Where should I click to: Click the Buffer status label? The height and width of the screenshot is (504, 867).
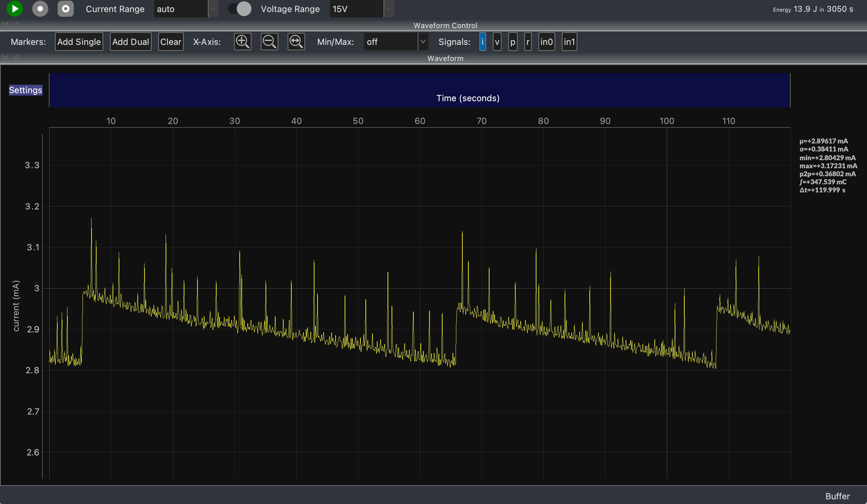pyautogui.click(x=837, y=496)
